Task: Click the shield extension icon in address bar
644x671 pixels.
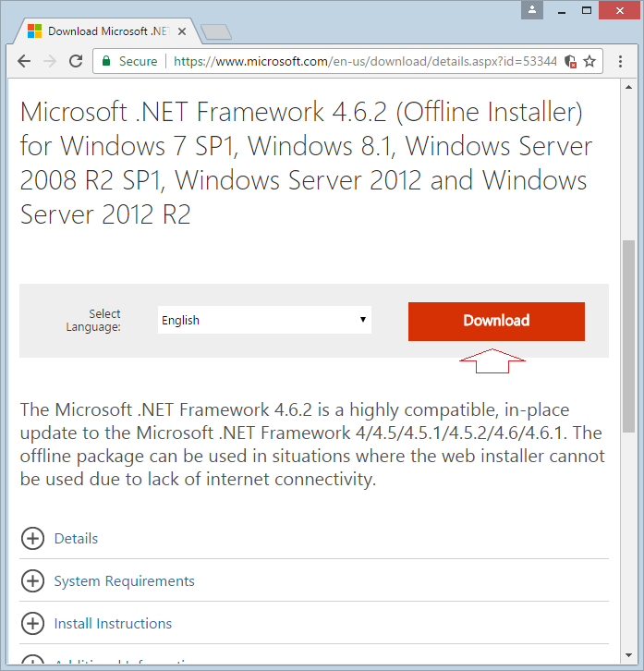Action: click(x=570, y=62)
